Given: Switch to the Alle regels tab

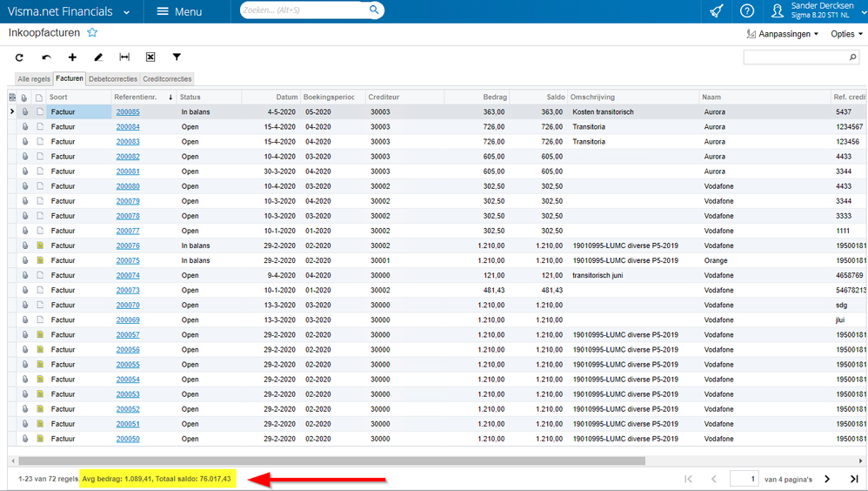Looking at the screenshot, I should 35,79.
